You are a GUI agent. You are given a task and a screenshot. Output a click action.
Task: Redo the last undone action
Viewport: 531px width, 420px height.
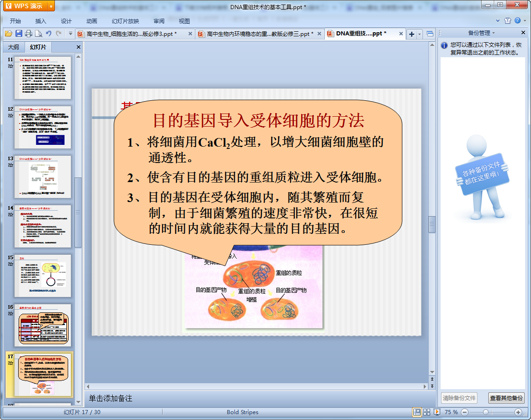[x=59, y=34]
